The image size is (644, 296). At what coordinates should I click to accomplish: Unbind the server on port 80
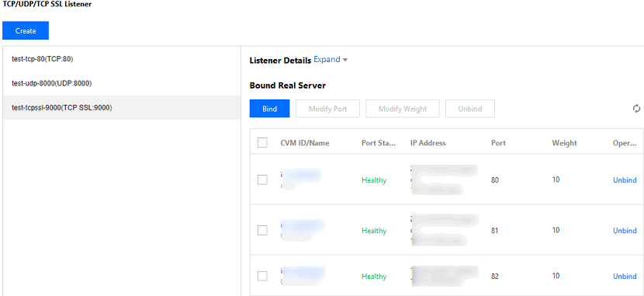[x=625, y=180]
